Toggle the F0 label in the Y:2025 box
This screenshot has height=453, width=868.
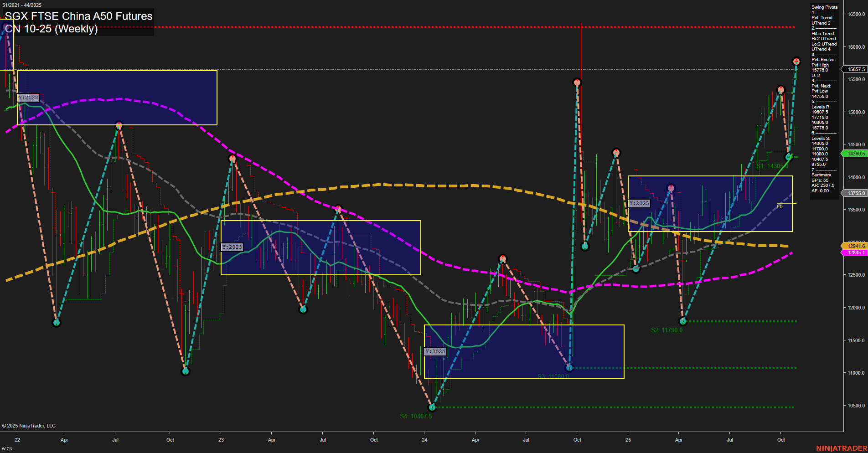(780, 206)
